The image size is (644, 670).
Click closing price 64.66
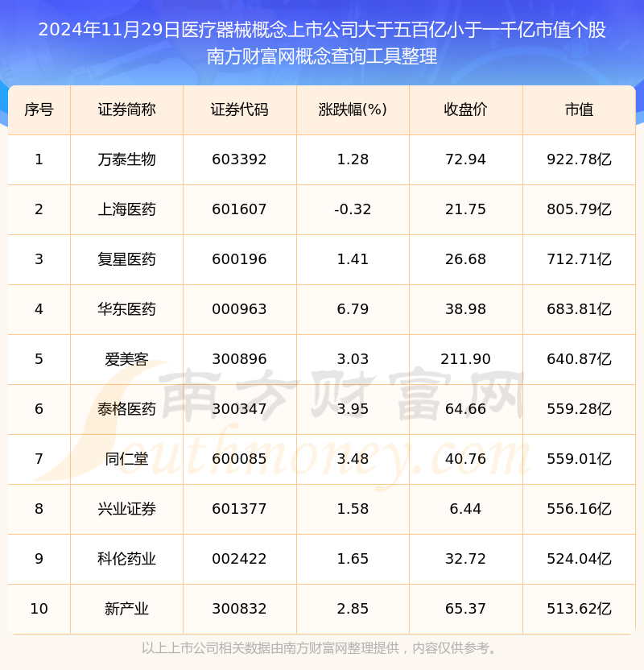pyautogui.click(x=465, y=409)
